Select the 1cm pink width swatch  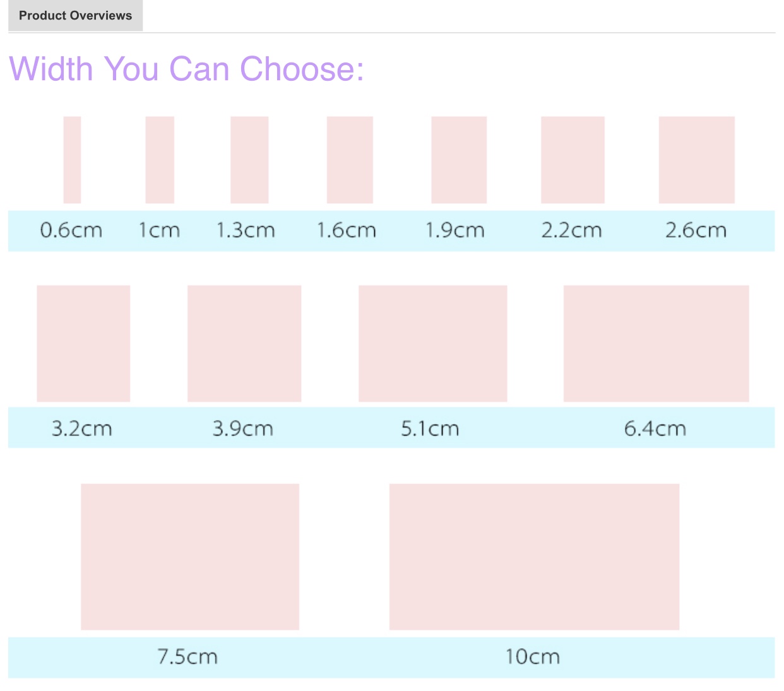point(160,160)
